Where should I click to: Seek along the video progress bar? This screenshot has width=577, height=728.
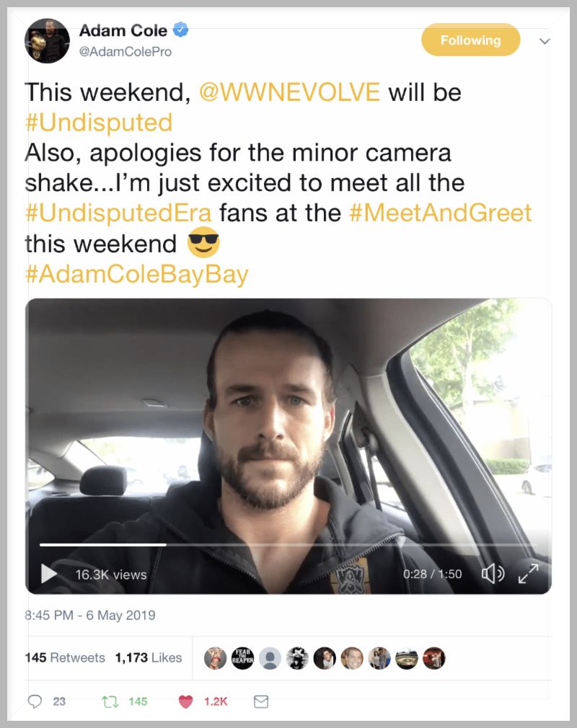[x=288, y=545]
